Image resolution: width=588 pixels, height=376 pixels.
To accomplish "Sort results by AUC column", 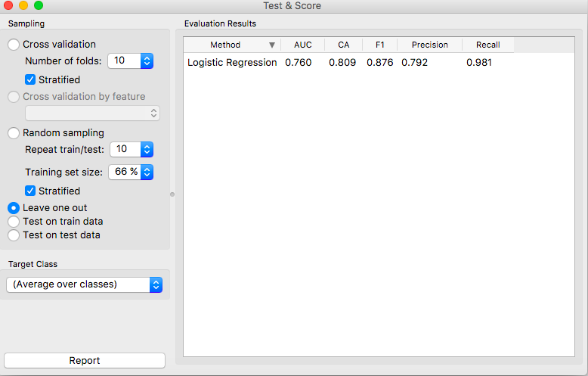I will click(302, 45).
